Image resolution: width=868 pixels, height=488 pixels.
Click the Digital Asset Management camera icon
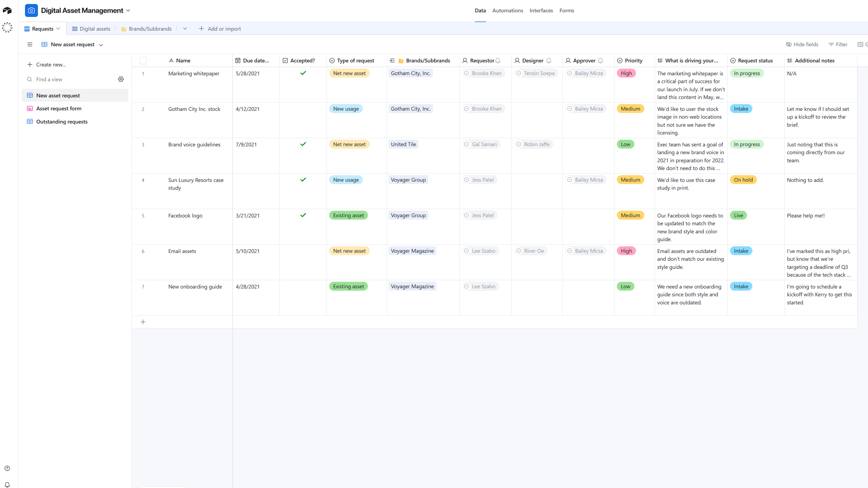click(31, 10)
